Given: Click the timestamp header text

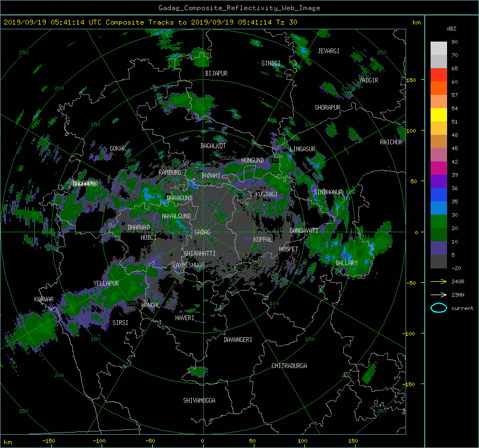Looking at the screenshot, I should click(150, 22).
